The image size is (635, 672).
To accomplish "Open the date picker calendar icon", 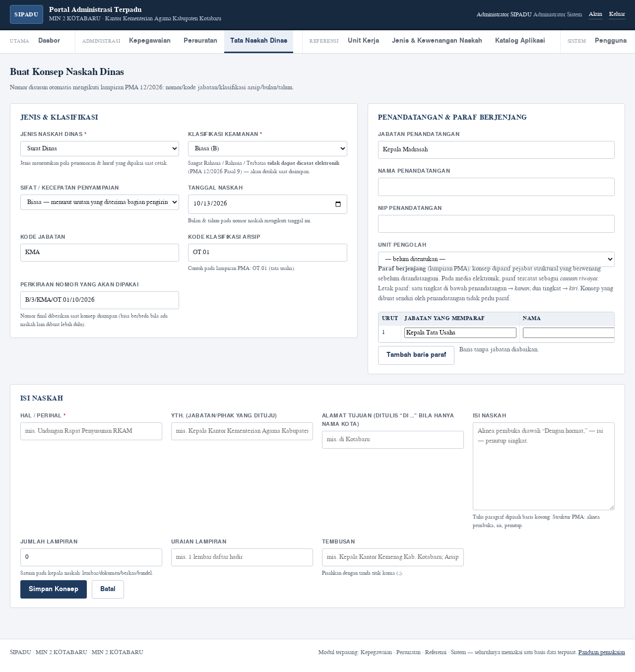I will (x=338, y=204).
